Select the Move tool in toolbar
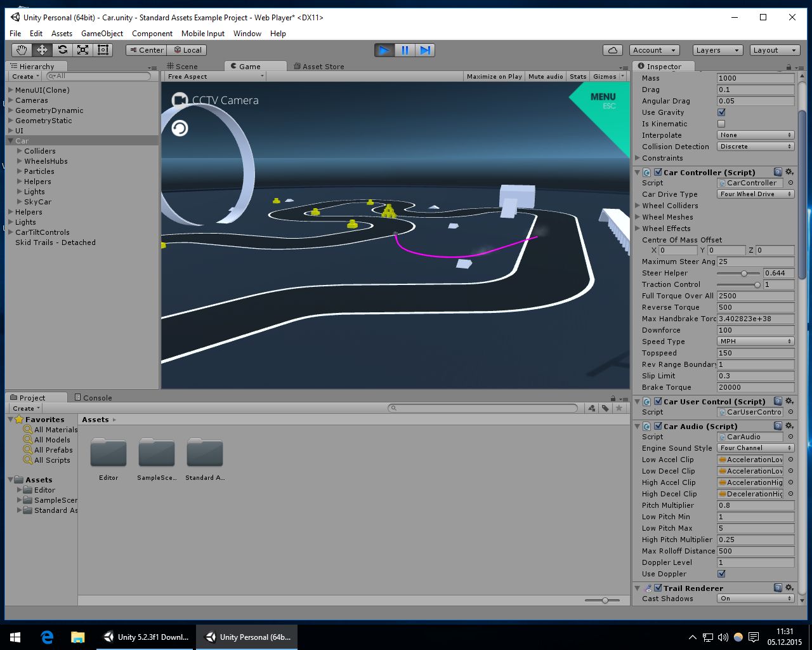812x650 pixels. pos(42,50)
